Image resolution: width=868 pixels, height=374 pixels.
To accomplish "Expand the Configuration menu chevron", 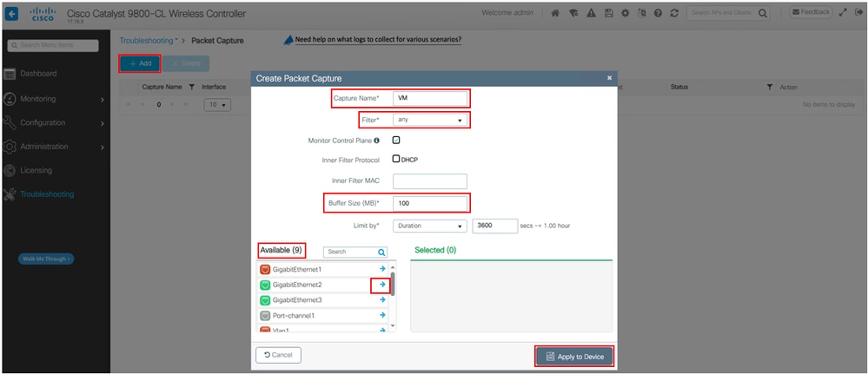I will pyautogui.click(x=103, y=123).
